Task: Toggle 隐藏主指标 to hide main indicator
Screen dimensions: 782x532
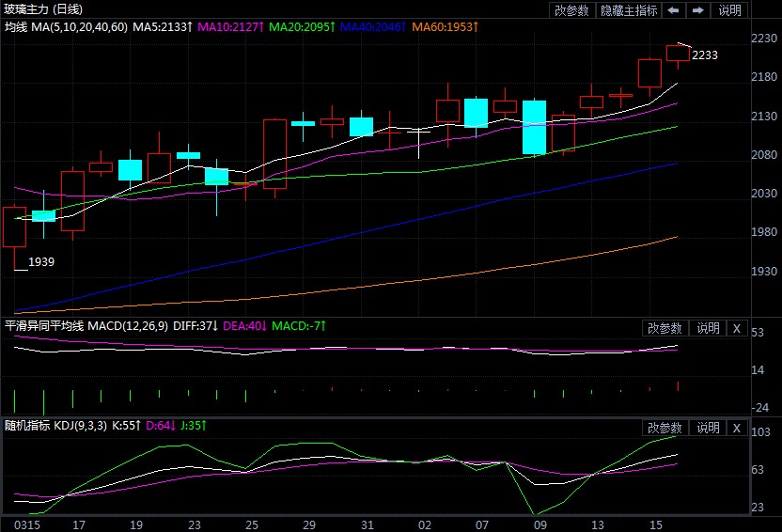Action: tap(629, 10)
